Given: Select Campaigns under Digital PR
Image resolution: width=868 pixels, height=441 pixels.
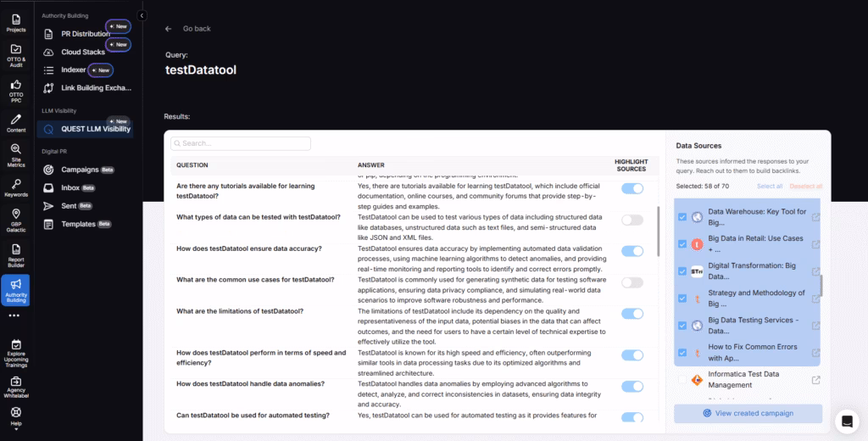Looking at the screenshot, I should (80, 170).
